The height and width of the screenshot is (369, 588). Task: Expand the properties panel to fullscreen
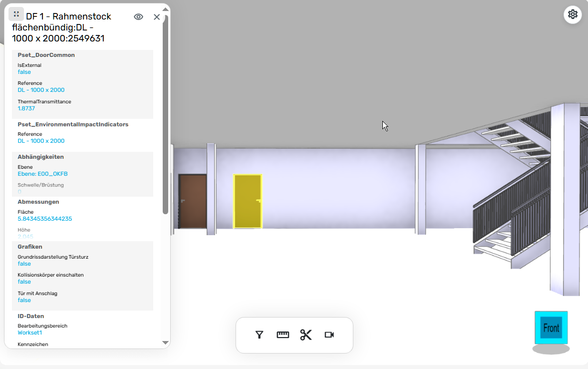[16, 14]
